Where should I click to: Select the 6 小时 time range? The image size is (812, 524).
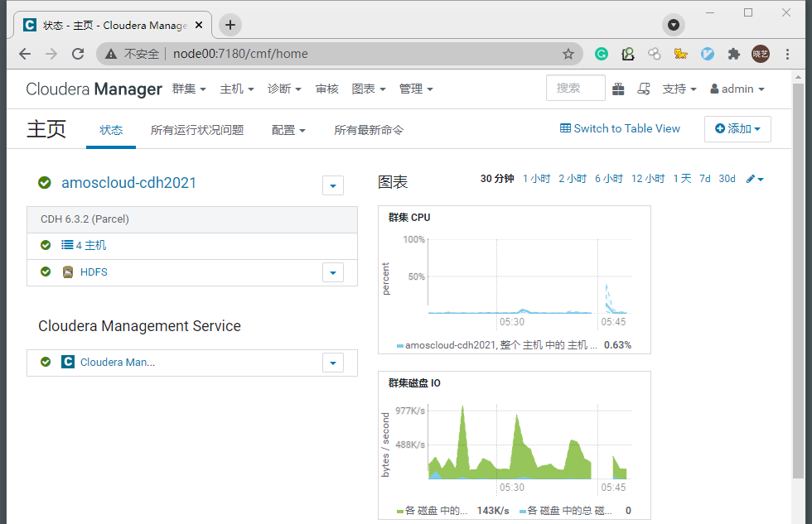[x=608, y=179]
